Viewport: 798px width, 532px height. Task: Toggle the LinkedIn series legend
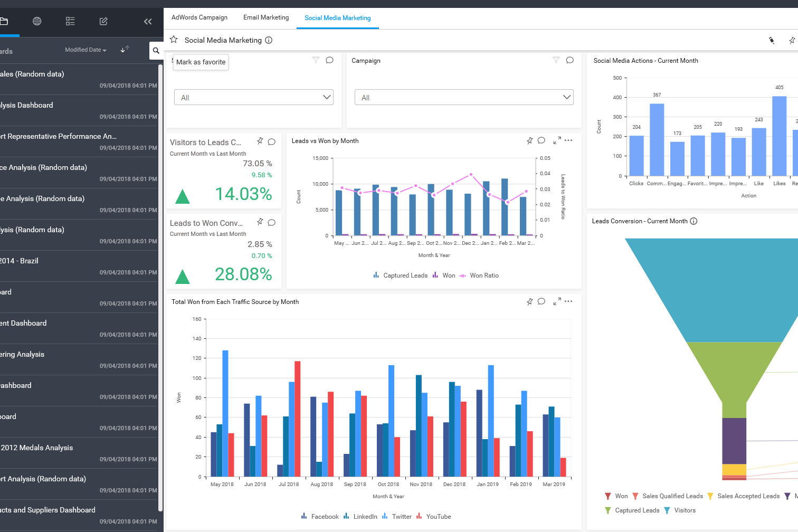pyautogui.click(x=360, y=517)
